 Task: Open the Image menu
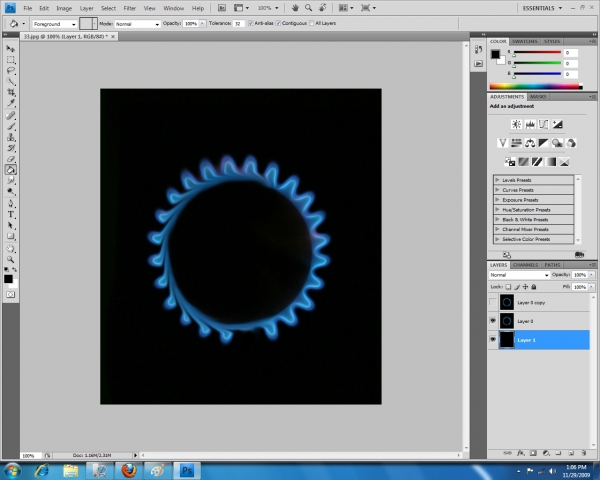[x=64, y=8]
